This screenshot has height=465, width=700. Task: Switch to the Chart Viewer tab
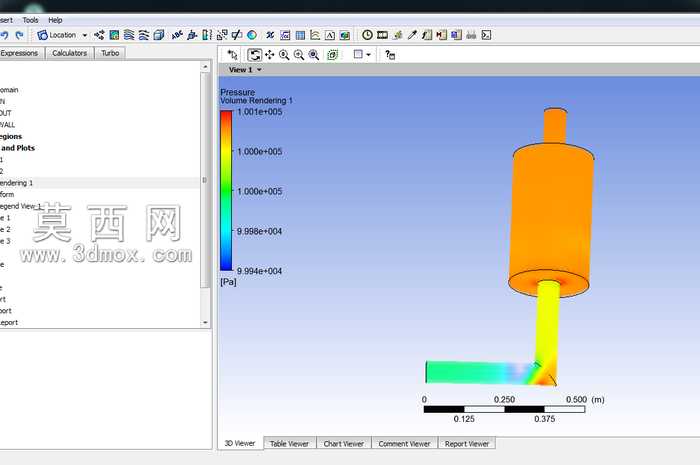pyautogui.click(x=344, y=444)
